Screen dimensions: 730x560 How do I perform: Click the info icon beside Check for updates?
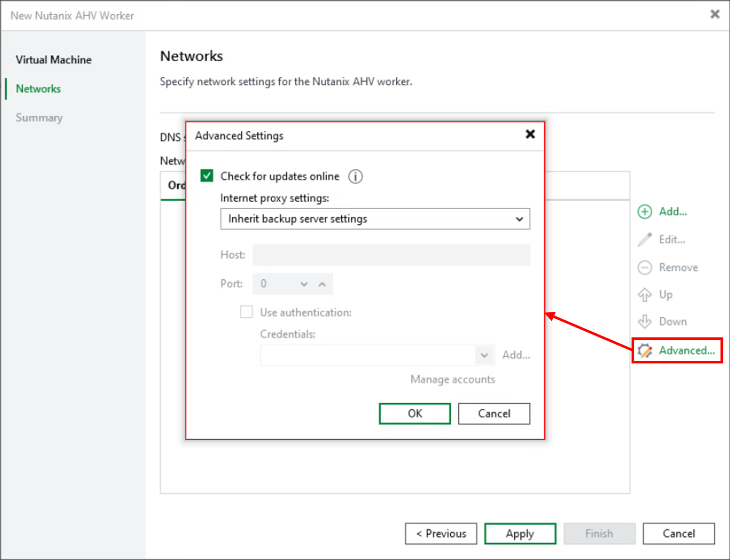tap(355, 176)
